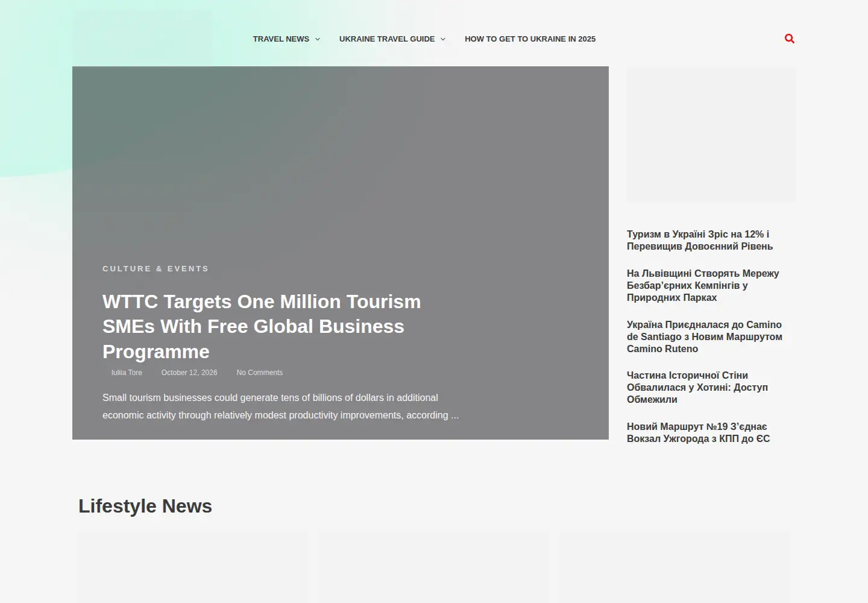Open the No Comments link
The height and width of the screenshot is (603, 868).
click(260, 373)
